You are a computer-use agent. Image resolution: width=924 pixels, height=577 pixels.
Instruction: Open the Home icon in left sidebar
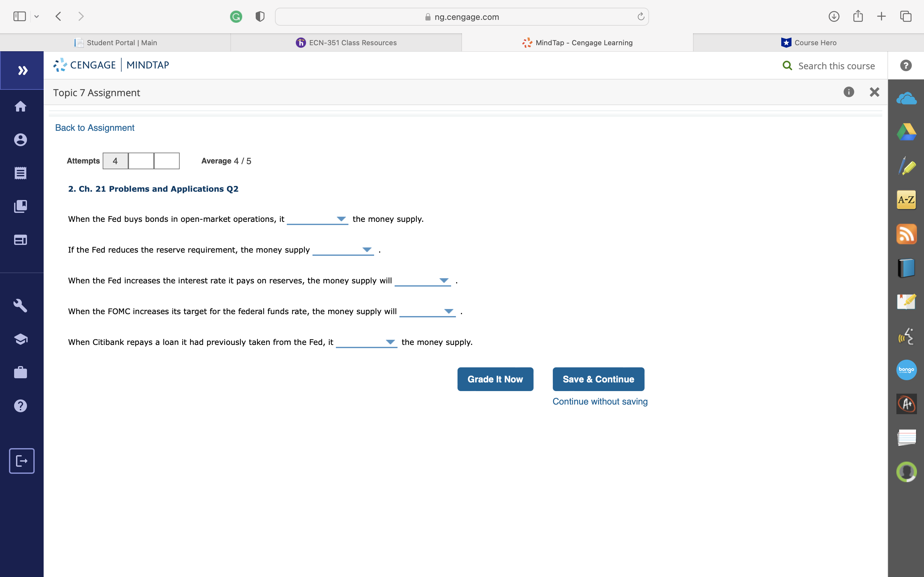pos(21,106)
